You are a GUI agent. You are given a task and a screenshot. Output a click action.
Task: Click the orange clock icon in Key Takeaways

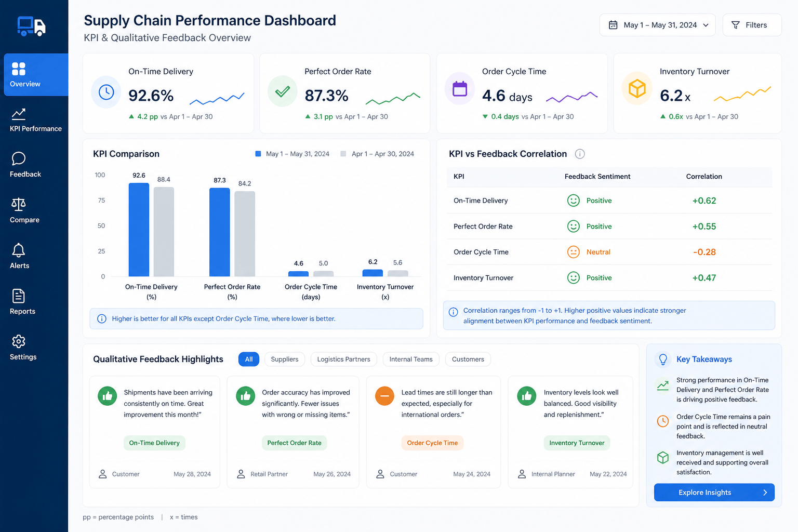click(663, 421)
